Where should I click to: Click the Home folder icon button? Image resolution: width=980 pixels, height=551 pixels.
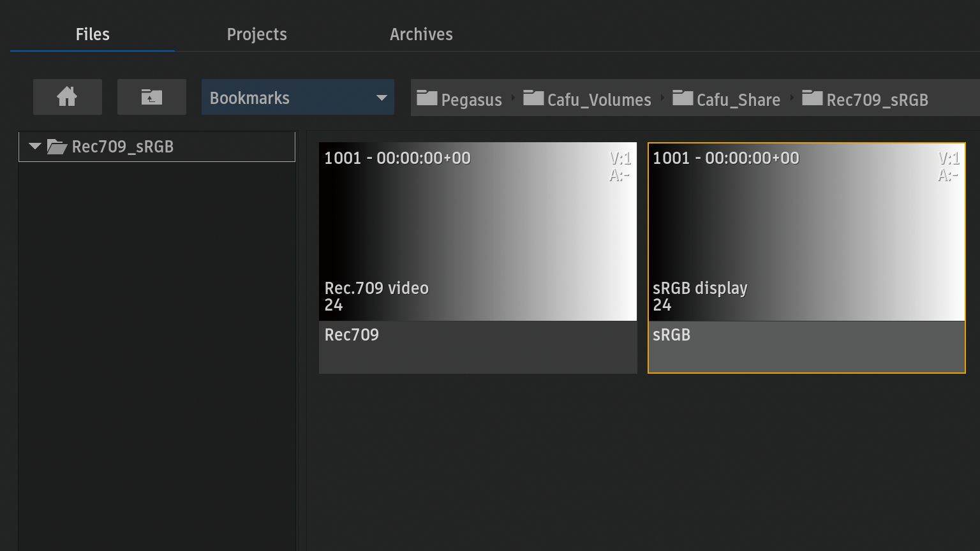(67, 97)
